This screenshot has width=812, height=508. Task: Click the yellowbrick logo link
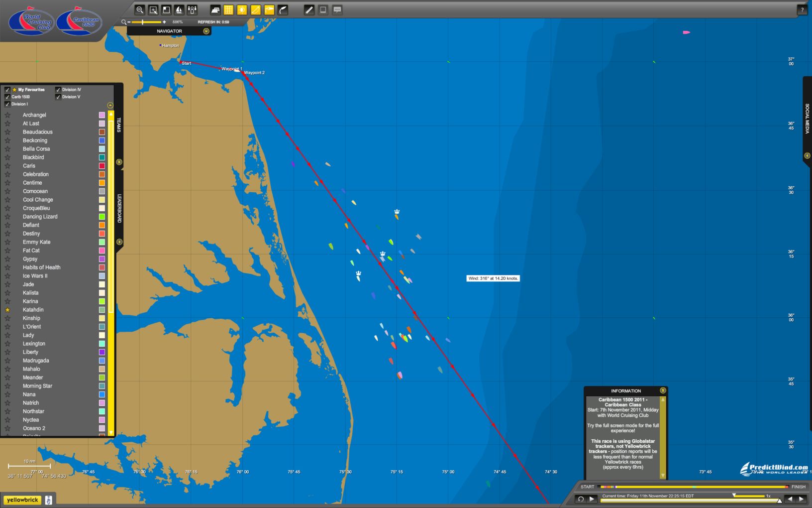tap(22, 500)
